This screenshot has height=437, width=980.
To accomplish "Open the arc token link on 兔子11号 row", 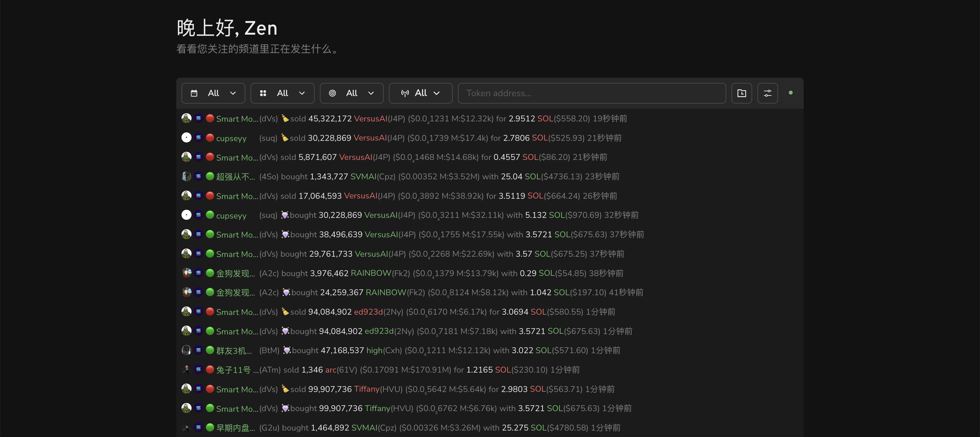I will (x=330, y=369).
